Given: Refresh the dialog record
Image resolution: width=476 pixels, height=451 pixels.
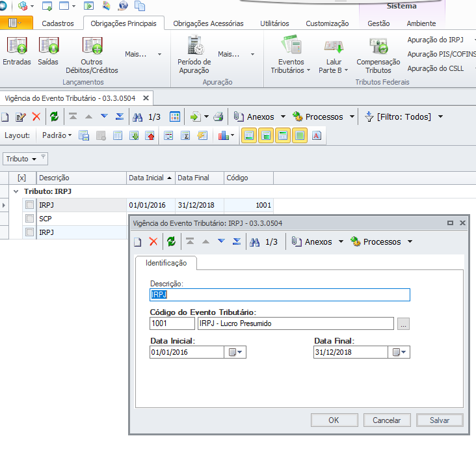Looking at the screenshot, I should pos(171,242).
